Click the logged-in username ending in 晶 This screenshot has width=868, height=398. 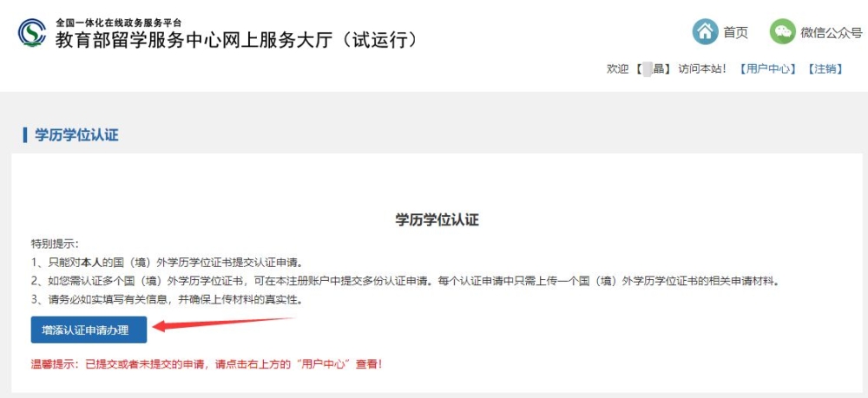(653, 69)
